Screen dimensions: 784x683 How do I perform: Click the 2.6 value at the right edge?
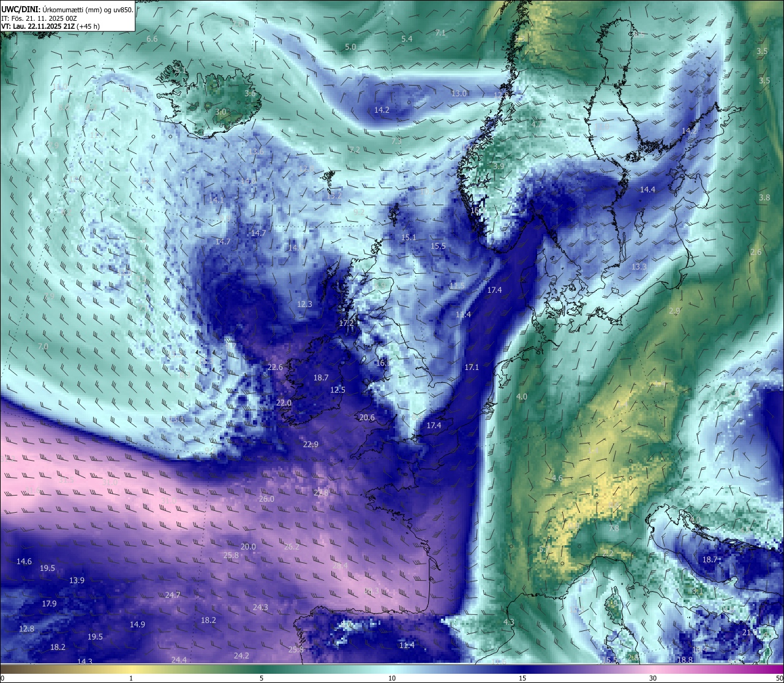click(x=756, y=252)
